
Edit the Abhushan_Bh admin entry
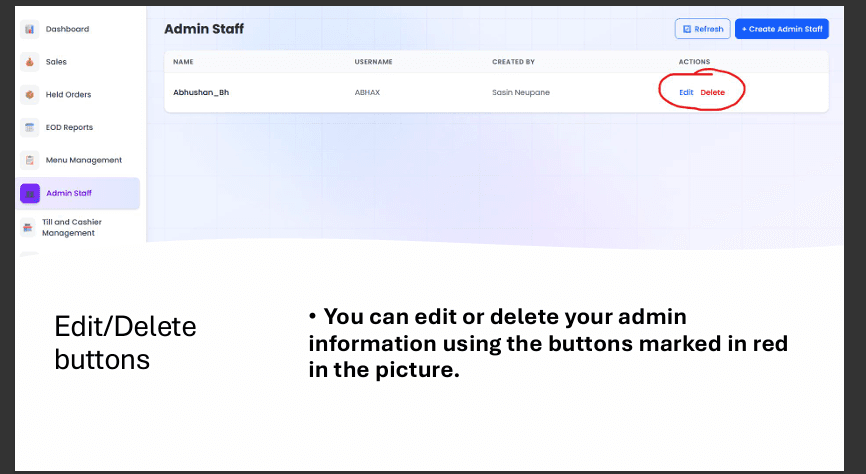[686, 92]
